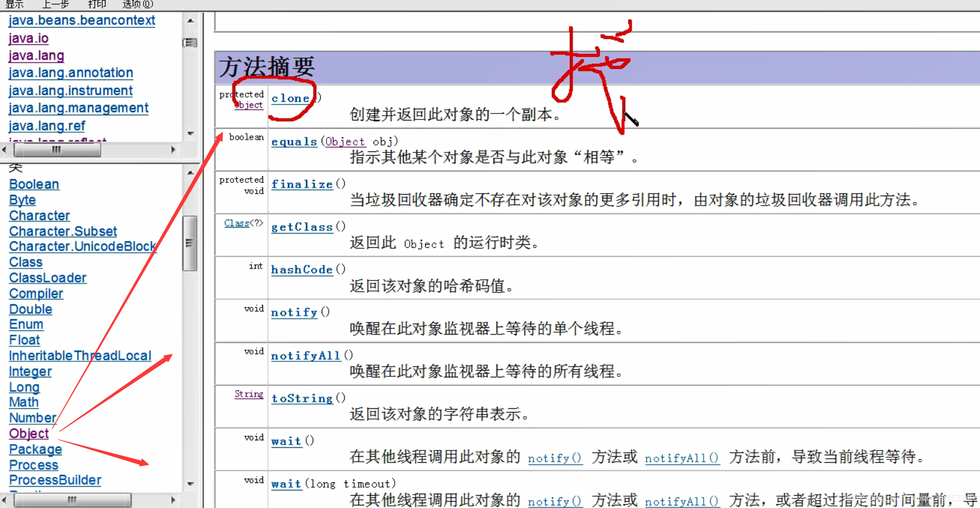Open the Process class link
The height and width of the screenshot is (508, 980).
tap(34, 465)
